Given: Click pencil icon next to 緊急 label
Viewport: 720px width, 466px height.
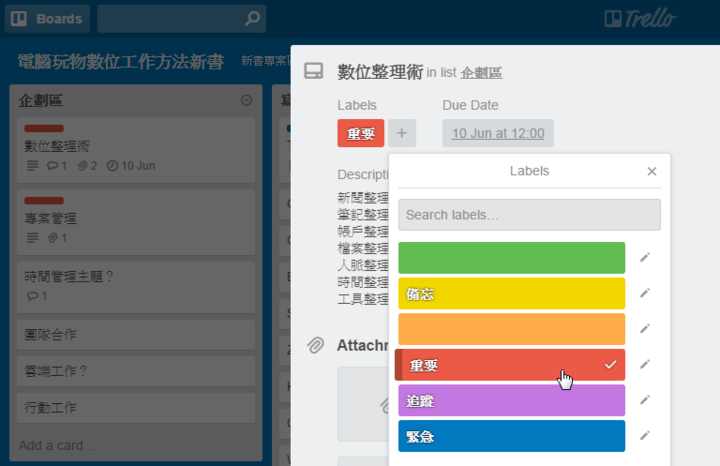Looking at the screenshot, I should tap(645, 436).
